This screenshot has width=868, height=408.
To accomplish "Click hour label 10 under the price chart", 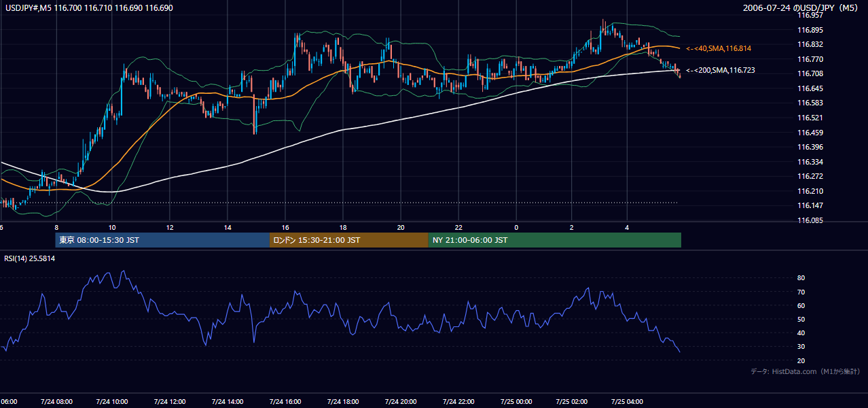I will [112, 227].
